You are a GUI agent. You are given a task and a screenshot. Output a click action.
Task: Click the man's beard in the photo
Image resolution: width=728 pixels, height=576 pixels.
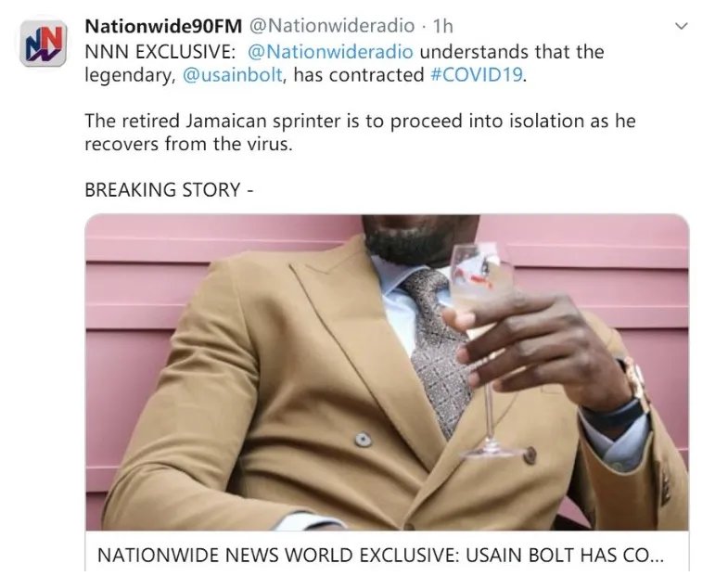408,241
